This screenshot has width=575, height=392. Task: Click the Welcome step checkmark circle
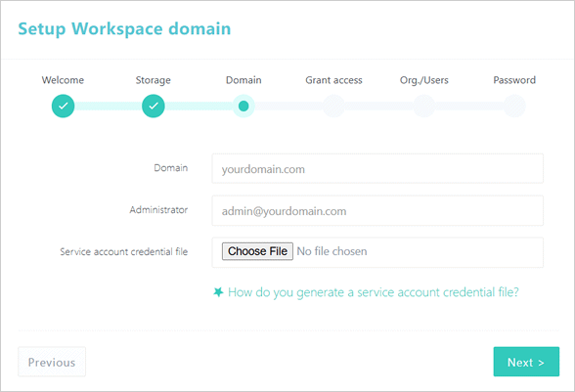click(63, 106)
